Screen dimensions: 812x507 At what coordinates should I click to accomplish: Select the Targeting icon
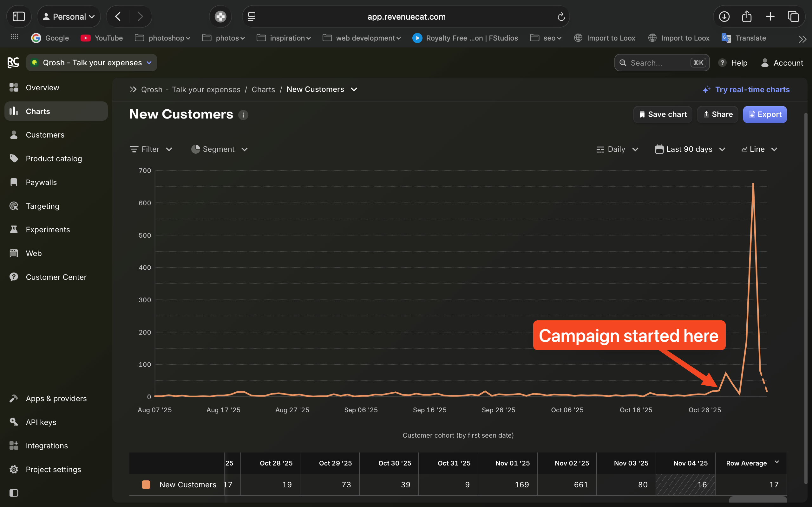pyautogui.click(x=13, y=206)
